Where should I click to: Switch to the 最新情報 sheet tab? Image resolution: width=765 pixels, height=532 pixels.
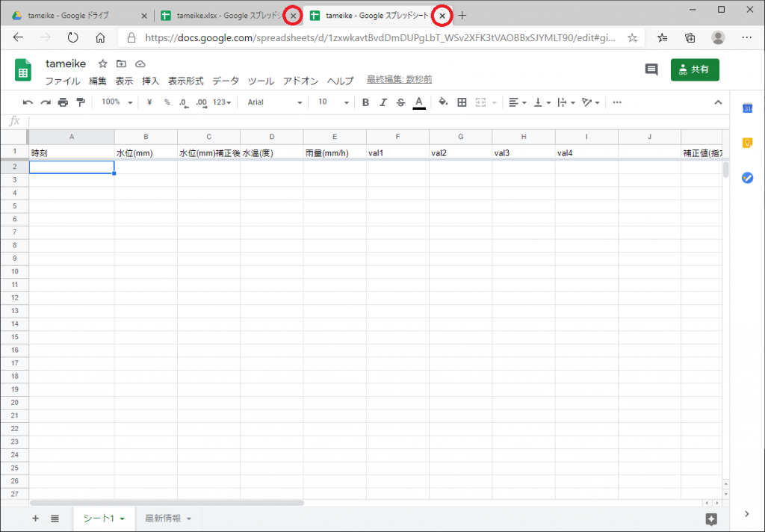point(168,519)
